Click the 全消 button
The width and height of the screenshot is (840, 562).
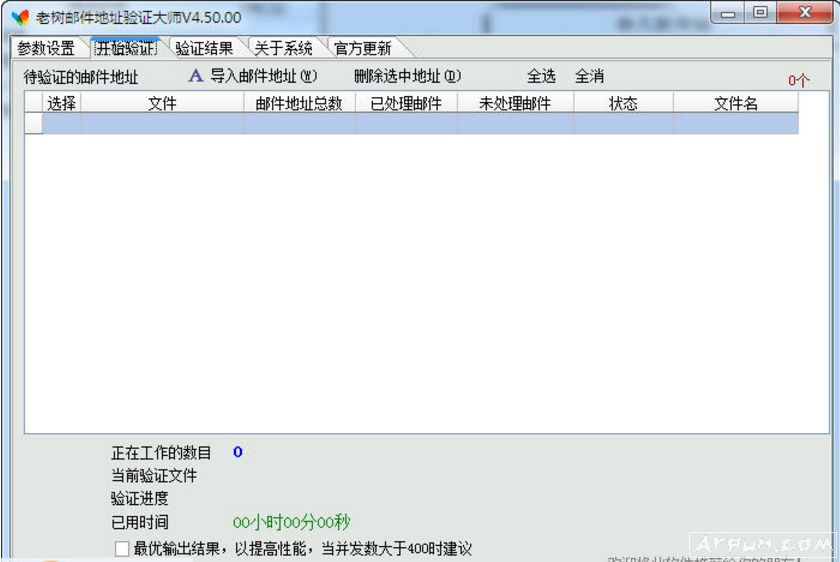[589, 76]
